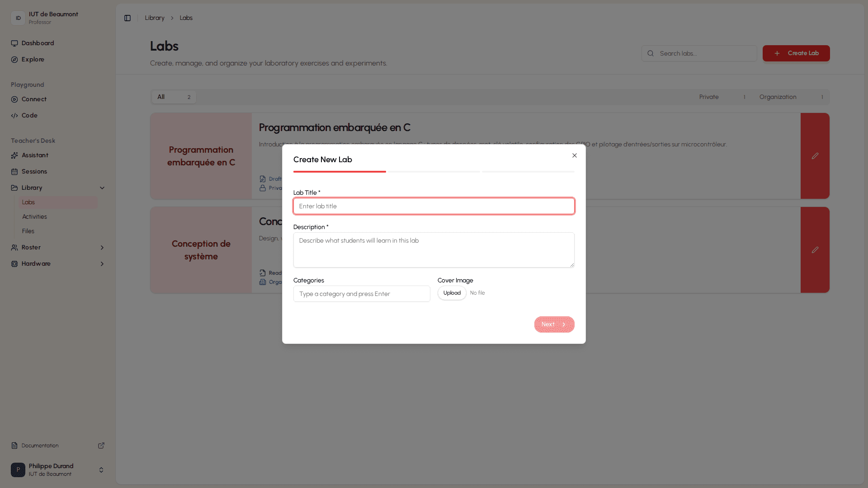Open the Philippe Durand account switcher
The height and width of the screenshot is (488, 868).
(58, 470)
